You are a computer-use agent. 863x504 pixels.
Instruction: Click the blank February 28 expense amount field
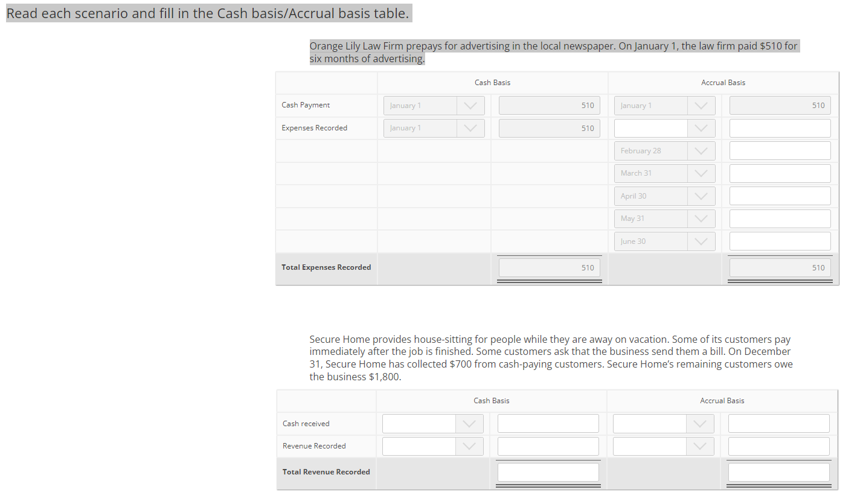(x=780, y=150)
